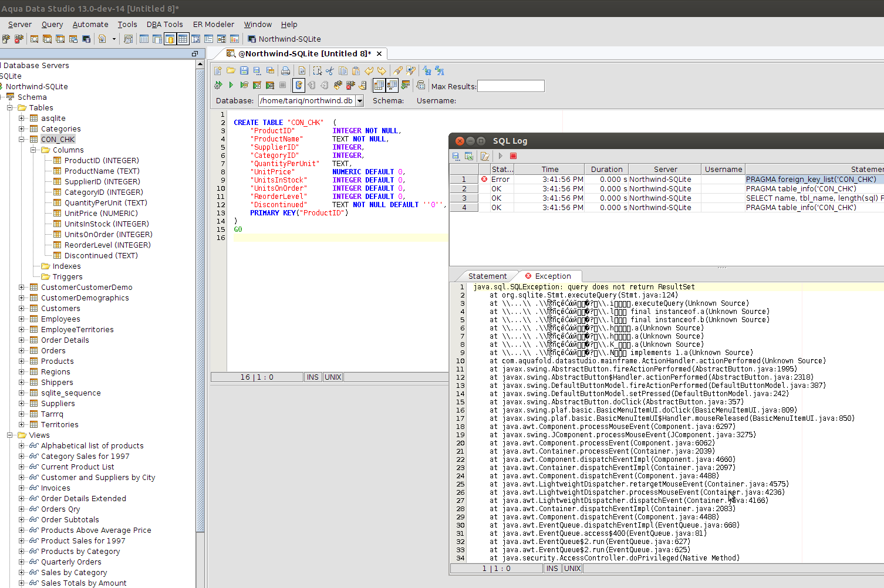Expand the Employees table node
The image size is (884, 588).
point(22,319)
